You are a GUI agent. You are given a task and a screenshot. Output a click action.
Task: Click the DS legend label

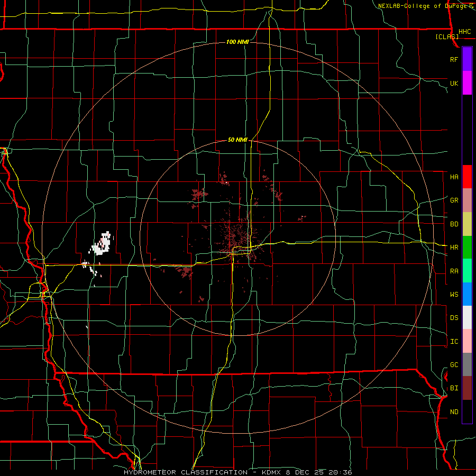pyautogui.click(x=454, y=317)
